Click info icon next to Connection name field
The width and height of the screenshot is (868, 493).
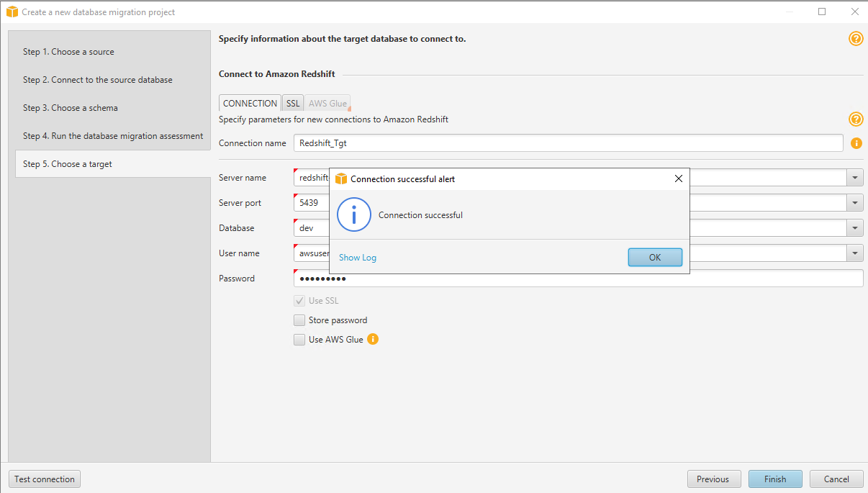coord(856,143)
